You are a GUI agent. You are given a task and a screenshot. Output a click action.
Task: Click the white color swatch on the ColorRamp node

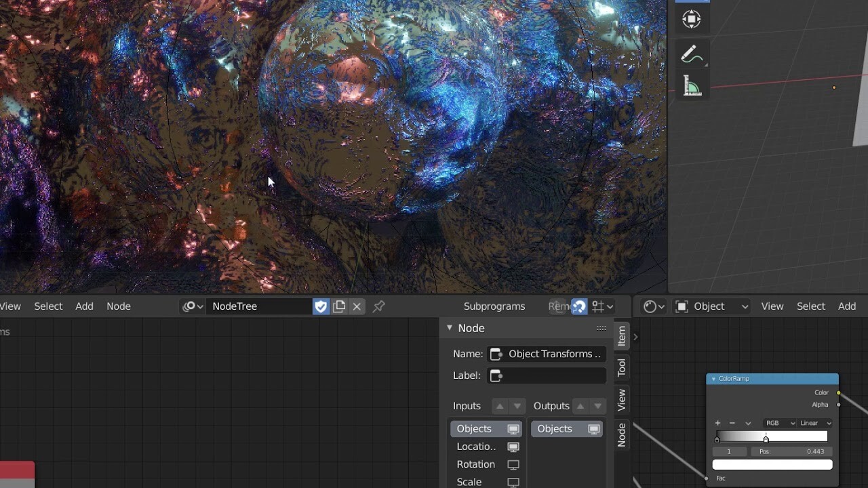pos(772,464)
